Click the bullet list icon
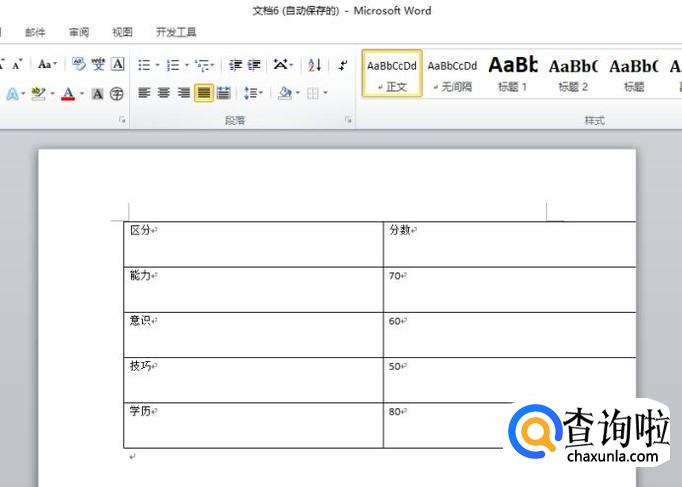This screenshot has width=682, height=487. coord(144,65)
